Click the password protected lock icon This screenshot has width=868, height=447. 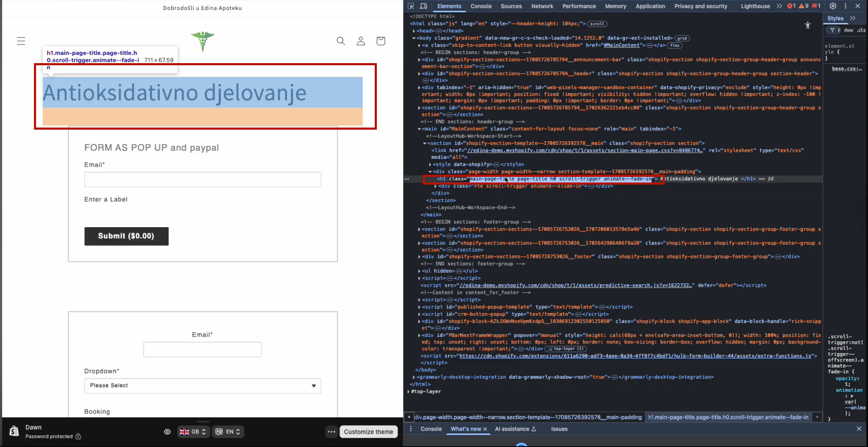click(x=78, y=436)
